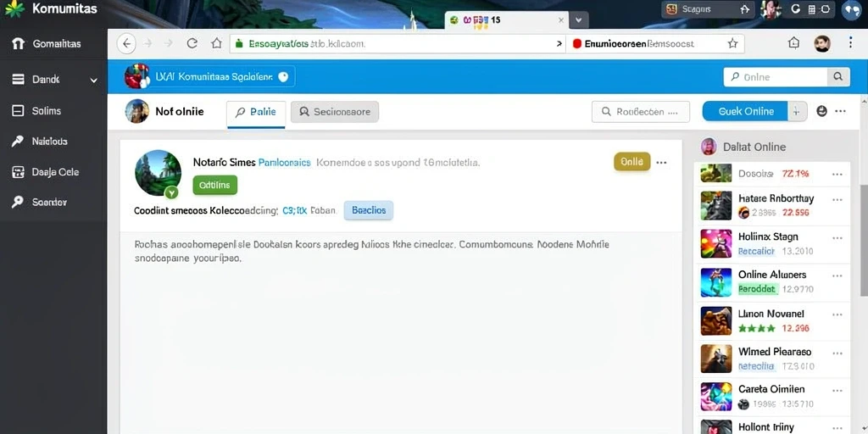This screenshot has width=868, height=434.
Task: Expand the Dandk sidebar chevron
Action: pyautogui.click(x=93, y=81)
